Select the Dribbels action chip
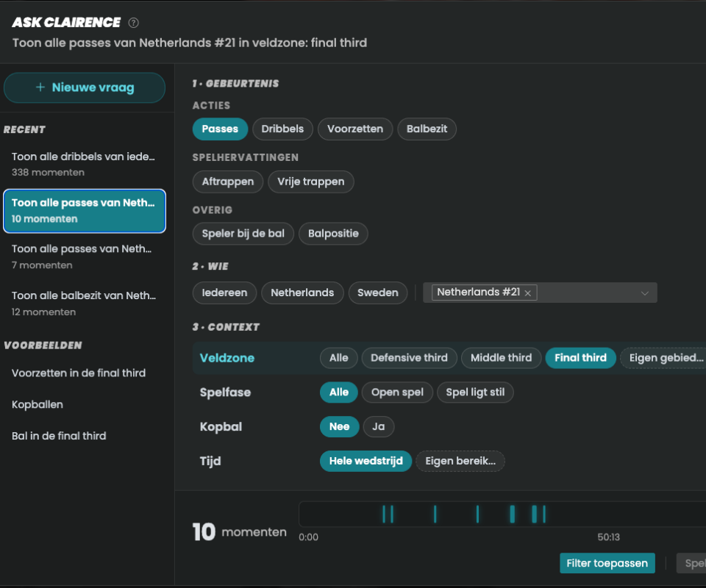 click(x=282, y=129)
